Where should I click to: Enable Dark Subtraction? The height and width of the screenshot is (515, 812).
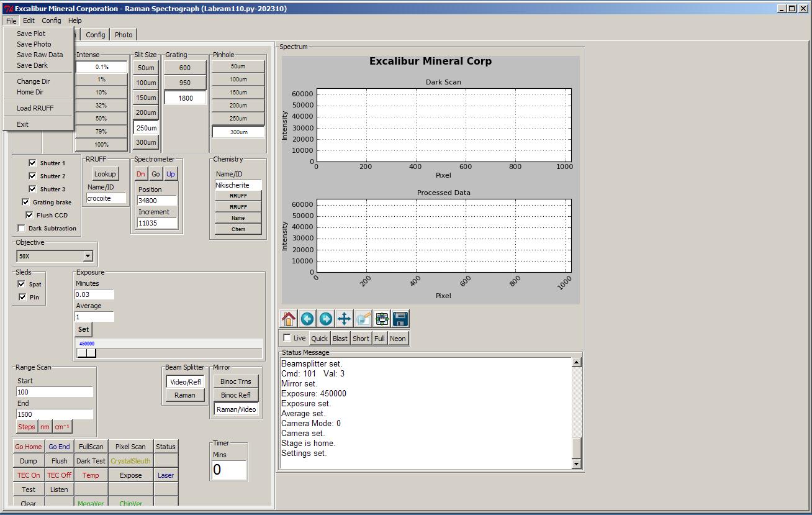[21, 228]
